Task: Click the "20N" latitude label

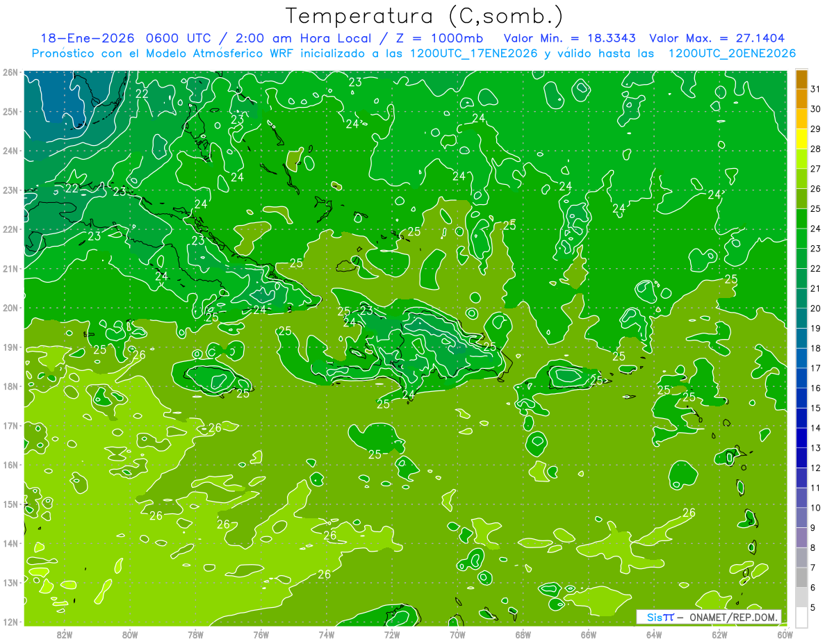Action: [10, 308]
